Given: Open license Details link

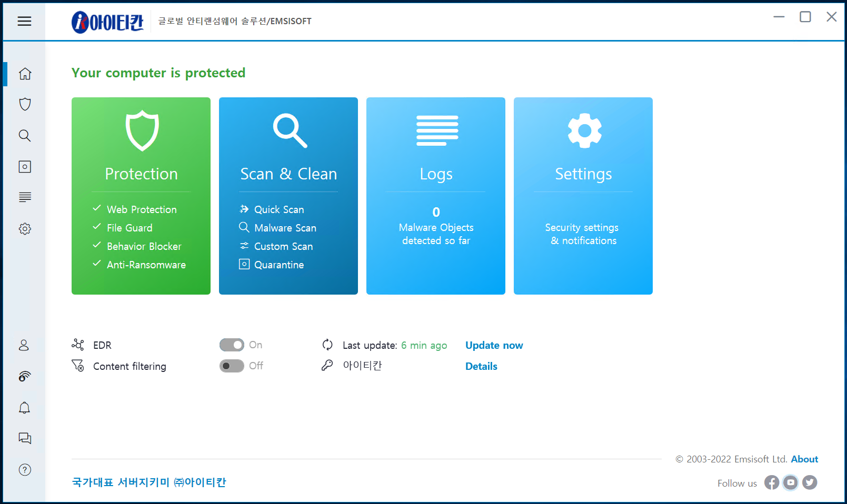Looking at the screenshot, I should coord(481,366).
